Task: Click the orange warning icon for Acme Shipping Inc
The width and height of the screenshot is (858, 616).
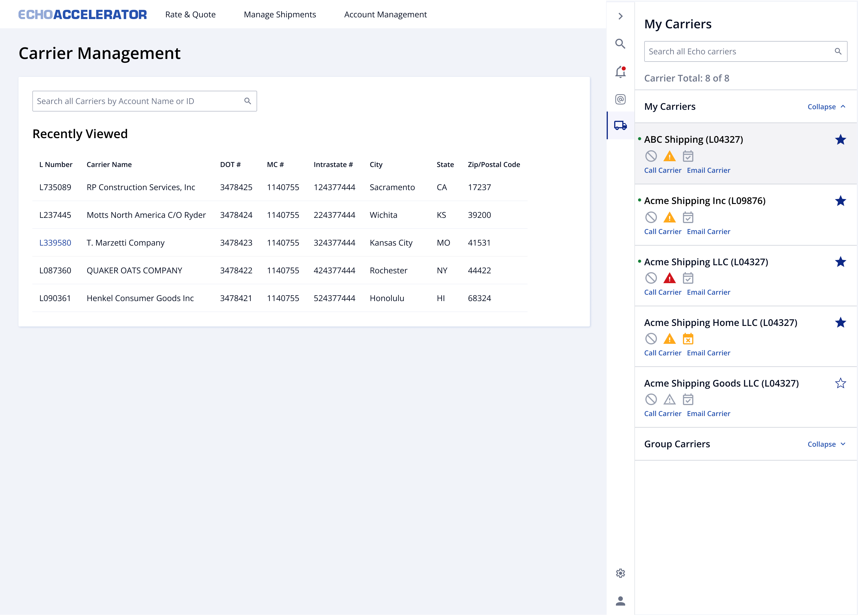Action: tap(670, 217)
